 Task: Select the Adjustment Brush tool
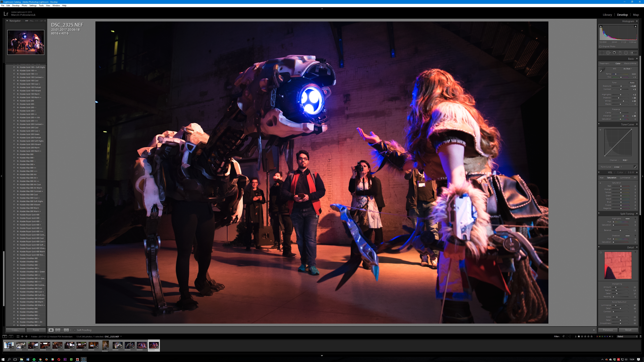[x=633, y=53]
